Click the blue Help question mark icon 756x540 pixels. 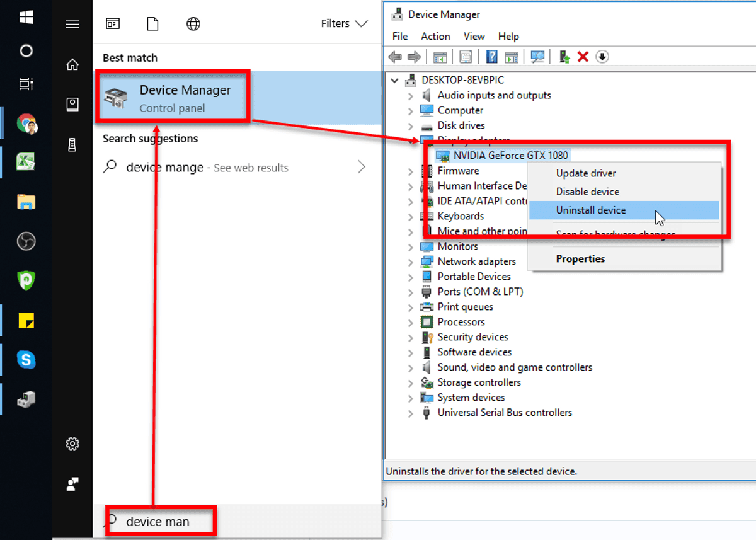(492, 57)
